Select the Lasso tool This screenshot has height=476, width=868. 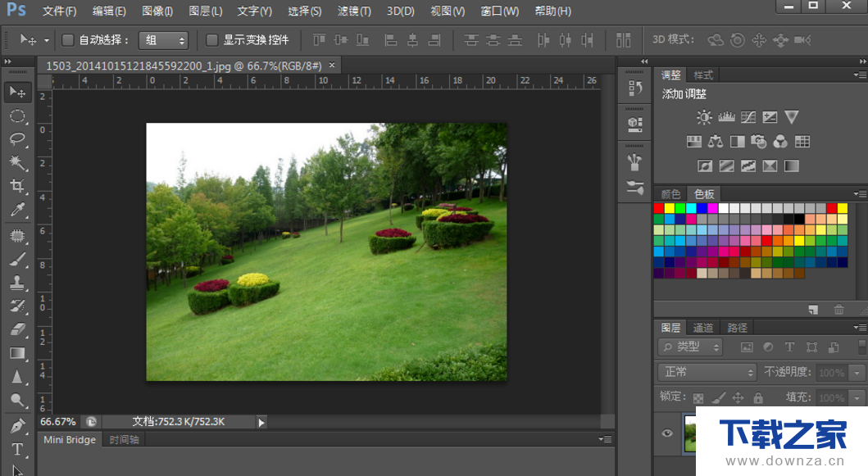17,138
